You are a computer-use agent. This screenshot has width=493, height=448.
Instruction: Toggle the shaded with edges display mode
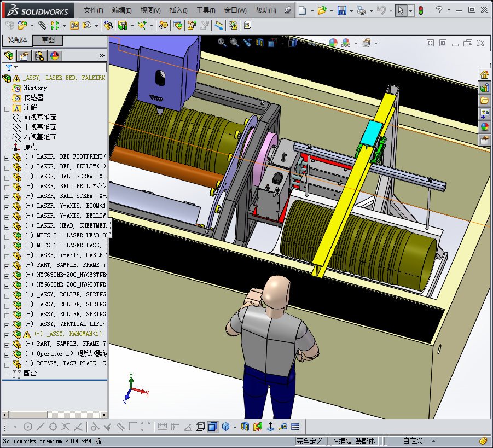point(213,427)
